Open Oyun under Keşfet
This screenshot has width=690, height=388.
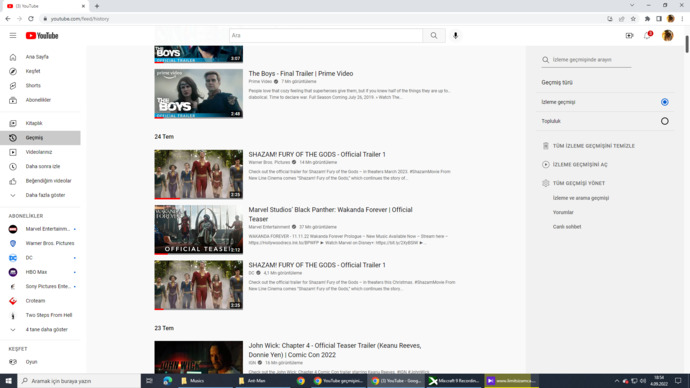40,362
